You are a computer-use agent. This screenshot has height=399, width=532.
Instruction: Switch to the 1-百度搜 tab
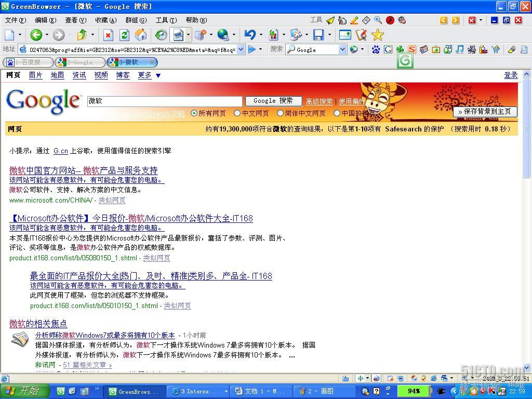(x=28, y=62)
